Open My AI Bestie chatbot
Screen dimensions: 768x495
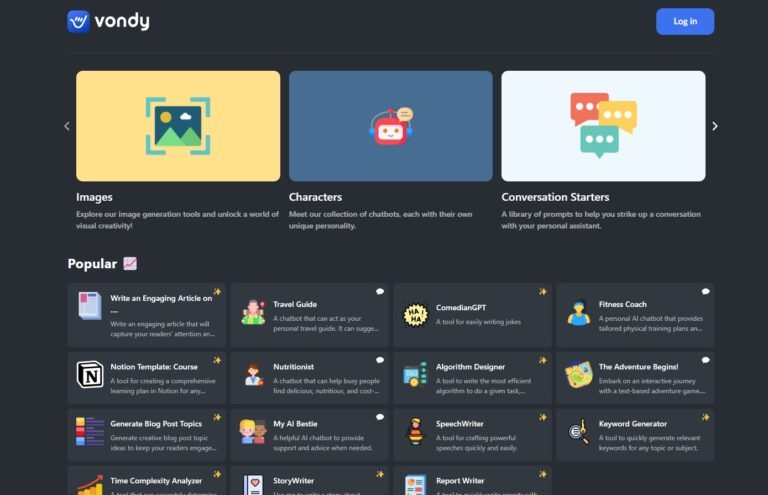click(308, 434)
